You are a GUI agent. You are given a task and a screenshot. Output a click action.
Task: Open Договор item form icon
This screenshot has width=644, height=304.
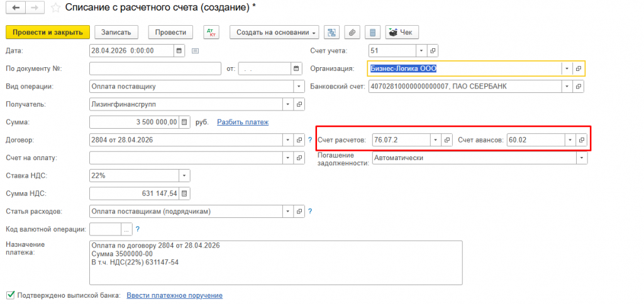[x=299, y=140]
